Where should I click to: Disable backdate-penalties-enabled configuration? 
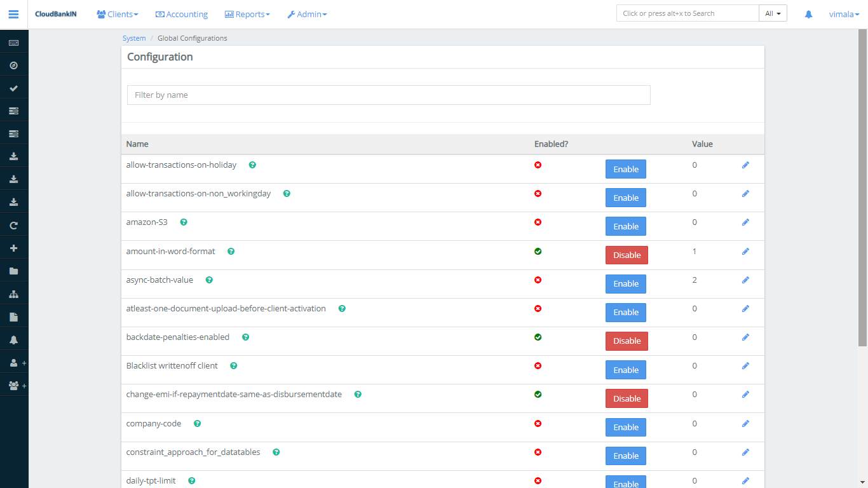[627, 341]
